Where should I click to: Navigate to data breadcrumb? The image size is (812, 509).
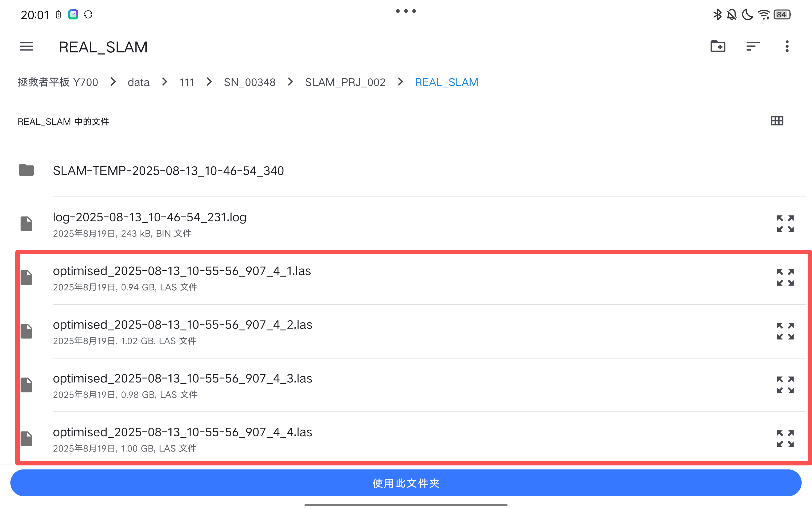click(x=138, y=82)
